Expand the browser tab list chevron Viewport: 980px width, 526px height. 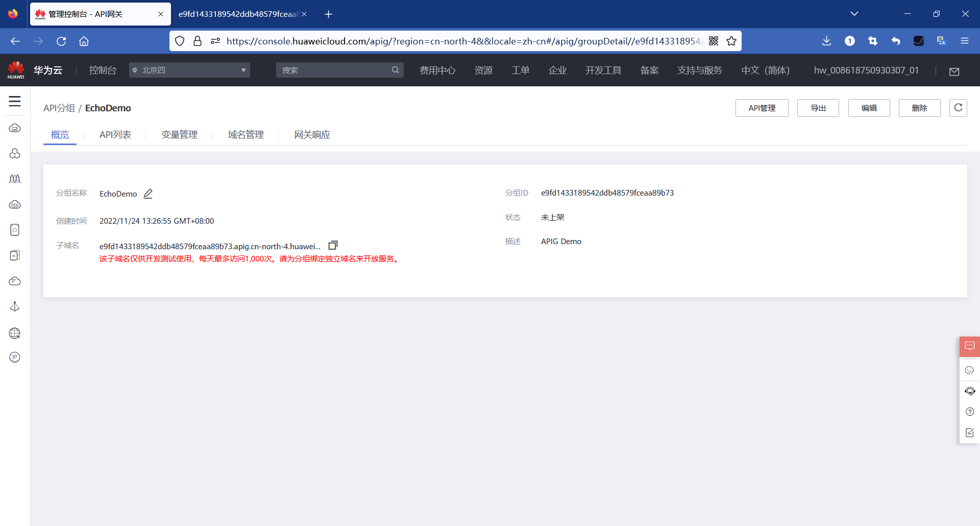click(x=854, y=14)
